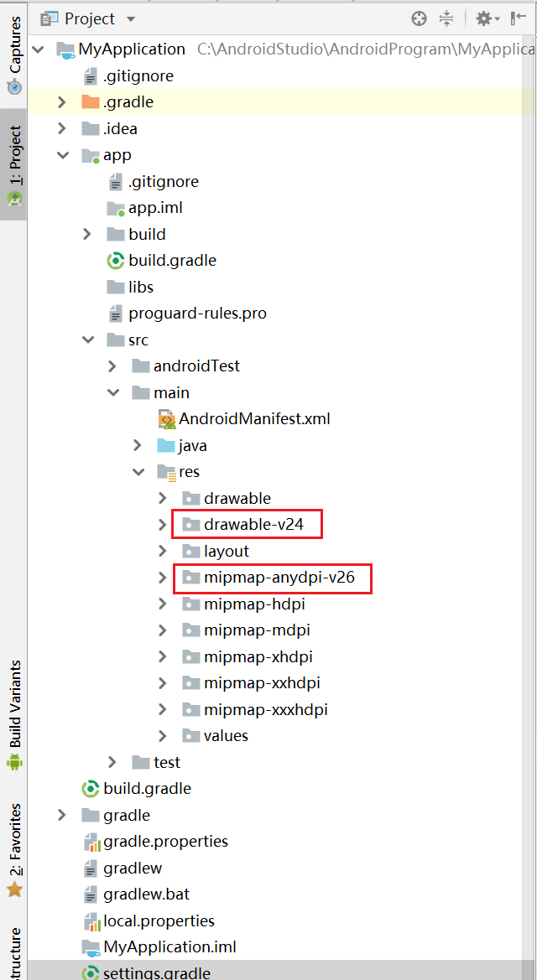537x980 pixels.
Task: Expand the java source folder
Action: 138,445
